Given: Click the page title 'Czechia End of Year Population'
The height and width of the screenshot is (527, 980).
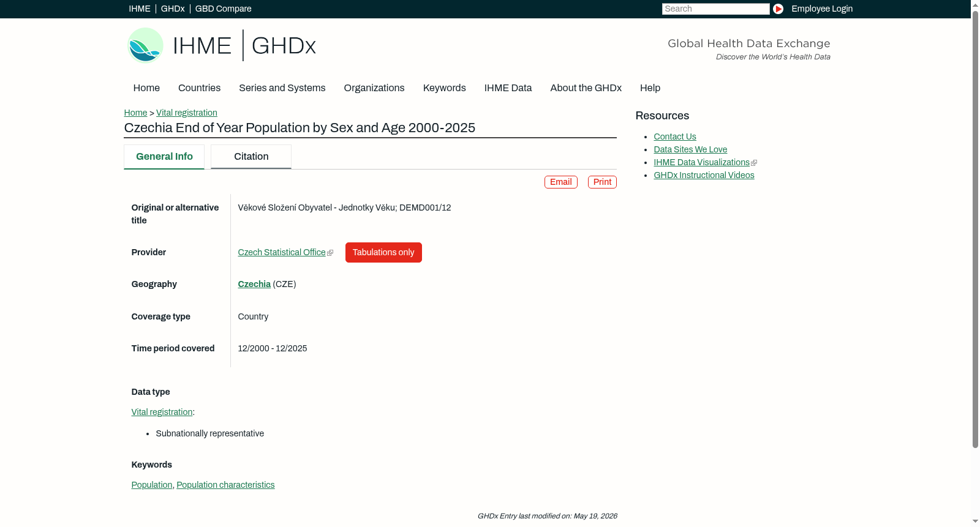Looking at the screenshot, I should click(300, 128).
